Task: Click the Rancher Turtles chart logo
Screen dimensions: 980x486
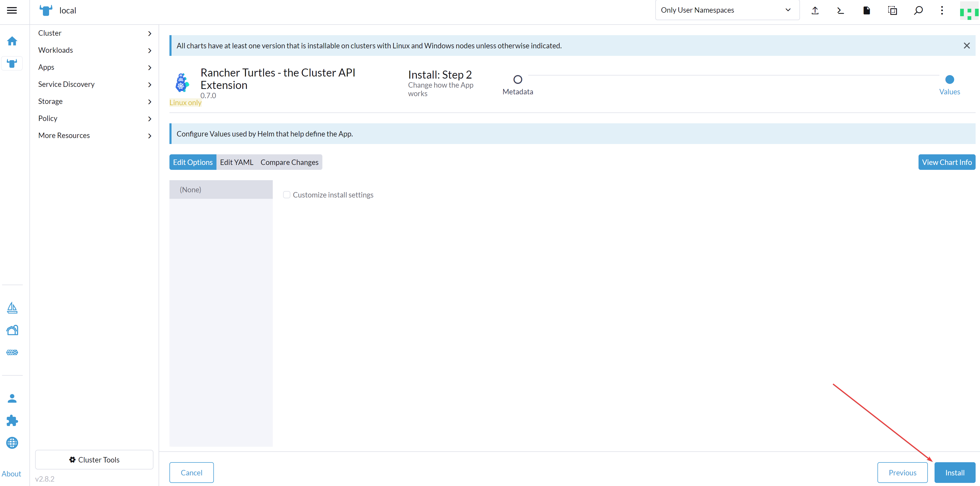Action: coord(182,83)
